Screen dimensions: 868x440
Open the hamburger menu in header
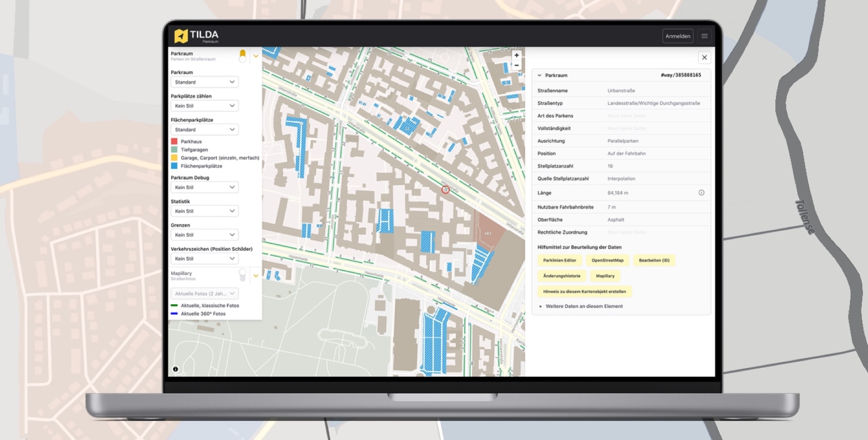click(x=704, y=36)
